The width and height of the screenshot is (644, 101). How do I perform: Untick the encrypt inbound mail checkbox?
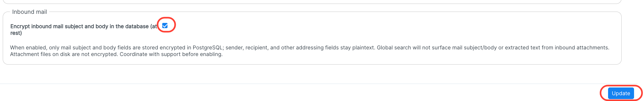[x=165, y=26]
